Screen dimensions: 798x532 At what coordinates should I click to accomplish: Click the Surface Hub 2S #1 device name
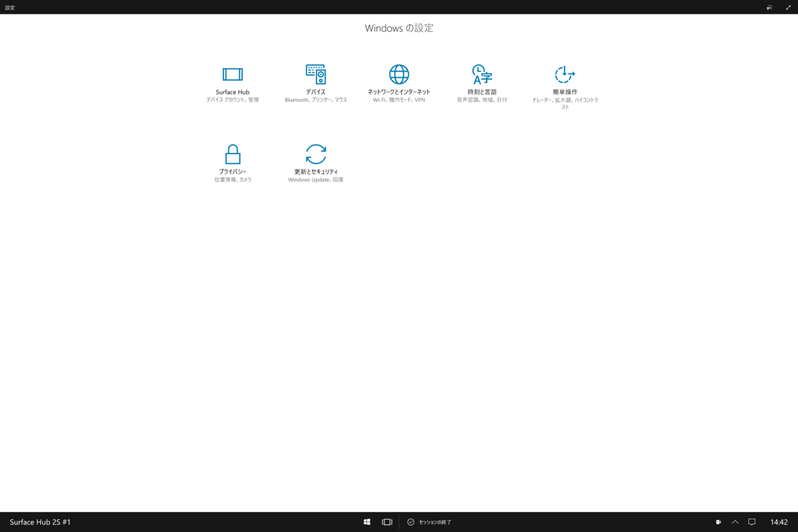(41, 522)
